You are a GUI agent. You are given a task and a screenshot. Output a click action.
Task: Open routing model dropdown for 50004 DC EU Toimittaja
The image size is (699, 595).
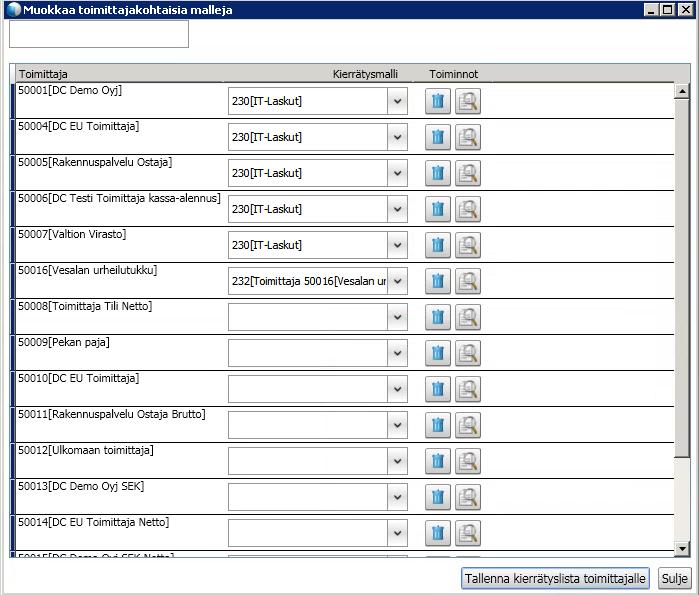397,137
